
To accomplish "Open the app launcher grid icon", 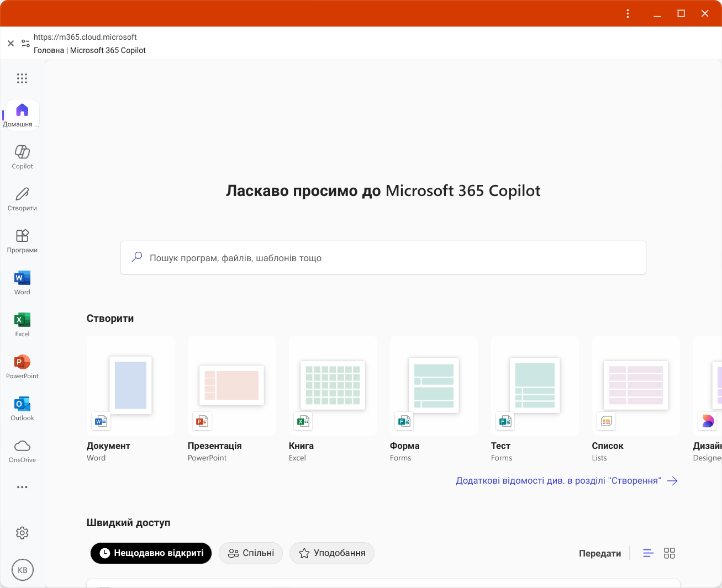I will click(x=22, y=78).
